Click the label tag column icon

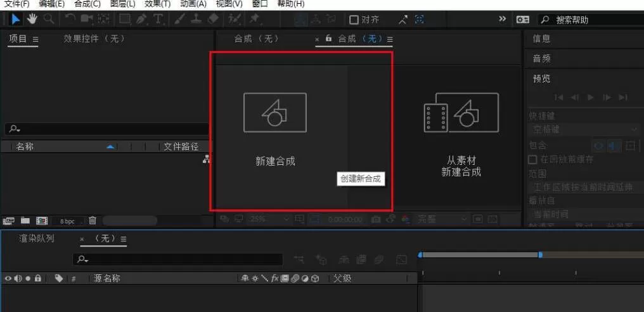(59, 278)
